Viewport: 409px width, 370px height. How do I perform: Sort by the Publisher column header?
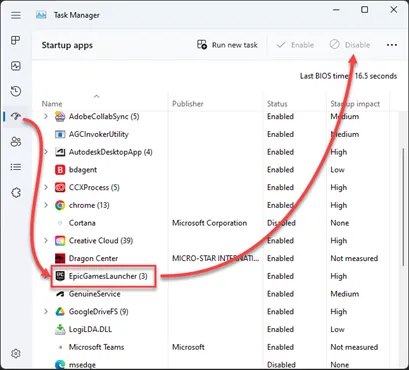(188, 104)
